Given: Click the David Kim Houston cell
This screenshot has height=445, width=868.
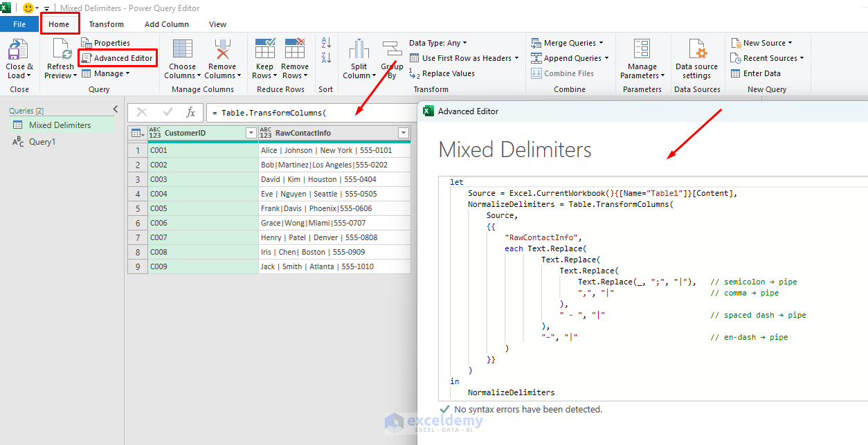Looking at the screenshot, I should click(334, 179).
